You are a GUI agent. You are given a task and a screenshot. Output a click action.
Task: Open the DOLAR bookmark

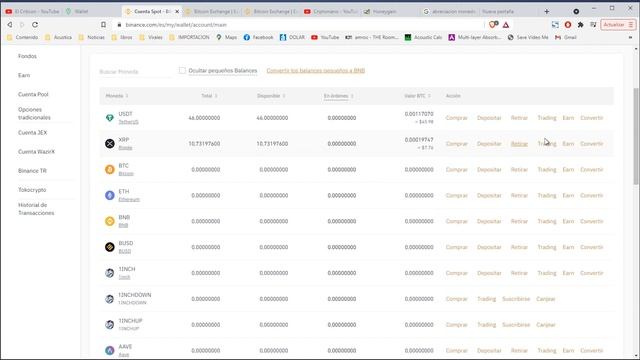coord(292,37)
